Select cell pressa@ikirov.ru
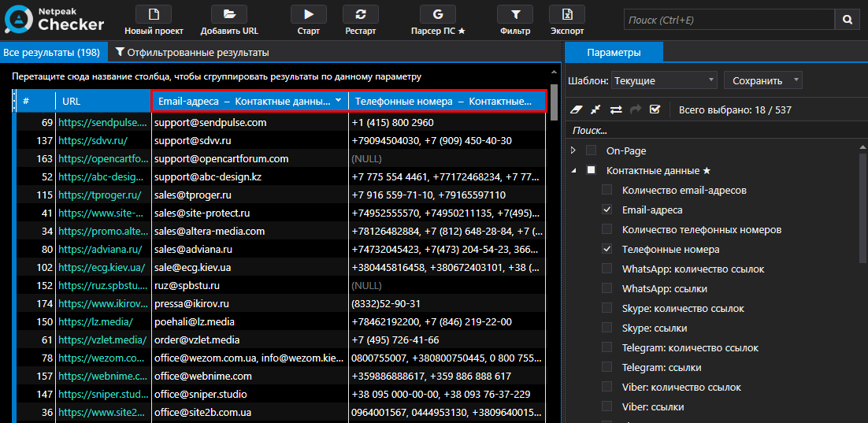This screenshot has height=423, width=868. [x=250, y=303]
